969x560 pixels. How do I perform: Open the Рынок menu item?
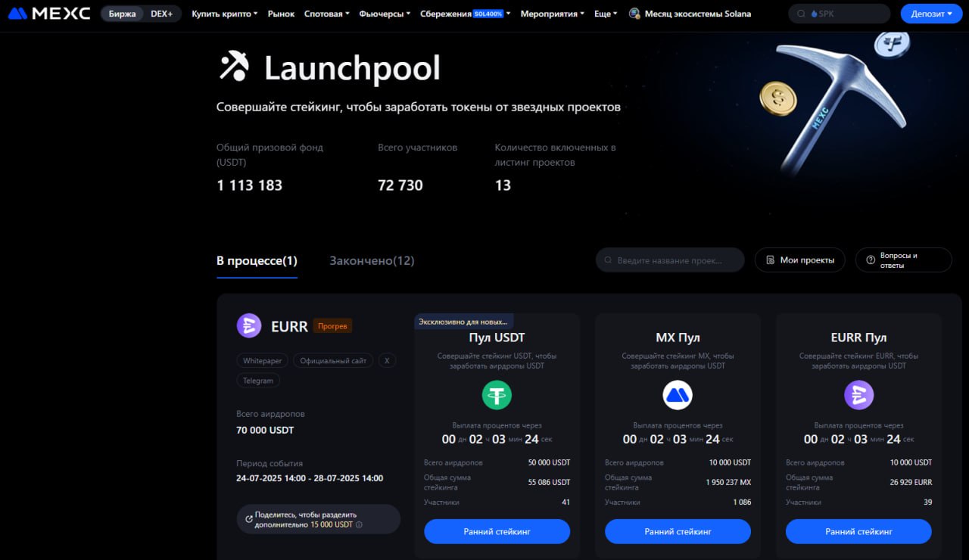pyautogui.click(x=281, y=14)
